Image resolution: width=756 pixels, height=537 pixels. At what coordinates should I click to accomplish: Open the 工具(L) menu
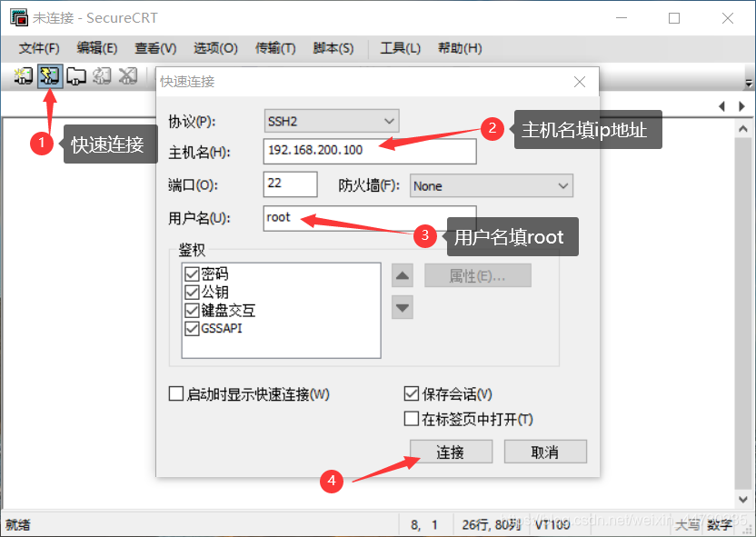(400, 48)
